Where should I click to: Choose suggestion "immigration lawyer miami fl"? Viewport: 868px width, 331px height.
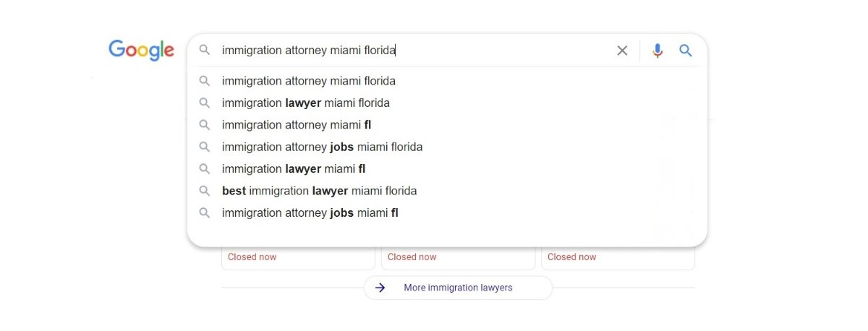point(294,169)
